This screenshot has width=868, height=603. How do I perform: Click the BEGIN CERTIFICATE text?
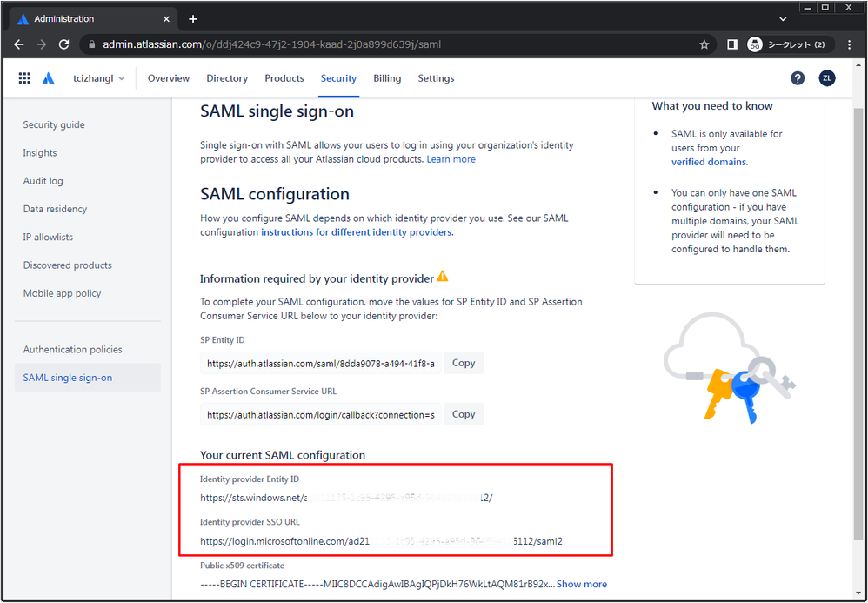click(x=377, y=584)
